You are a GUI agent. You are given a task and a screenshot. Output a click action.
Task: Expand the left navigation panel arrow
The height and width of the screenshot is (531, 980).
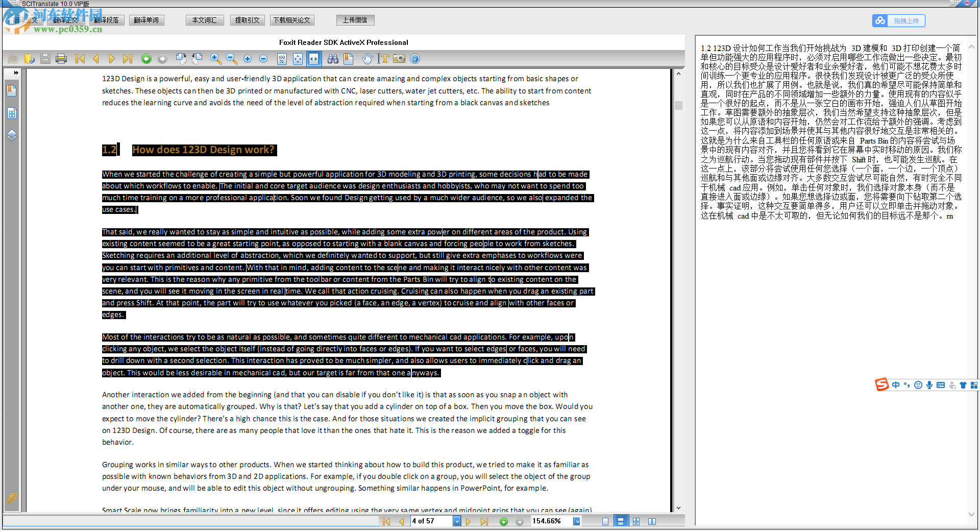[16, 73]
